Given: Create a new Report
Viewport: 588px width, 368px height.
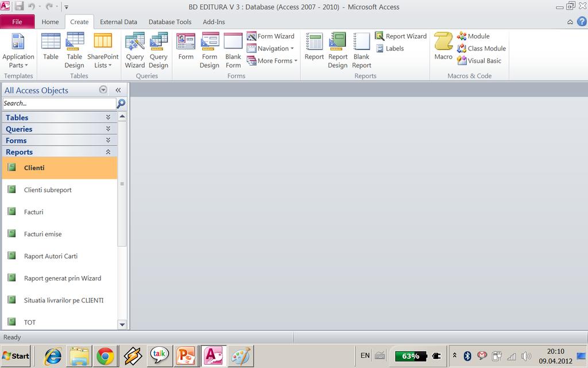Looking at the screenshot, I should pos(314,47).
